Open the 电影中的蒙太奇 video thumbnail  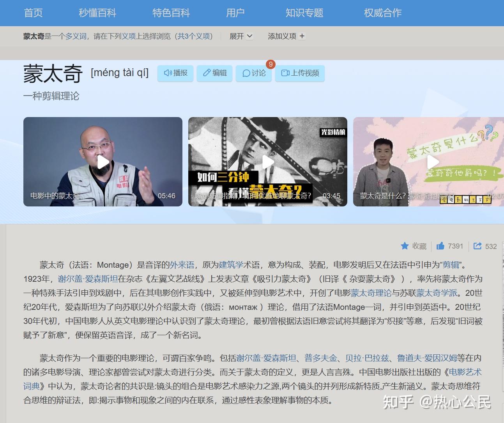[103, 162]
